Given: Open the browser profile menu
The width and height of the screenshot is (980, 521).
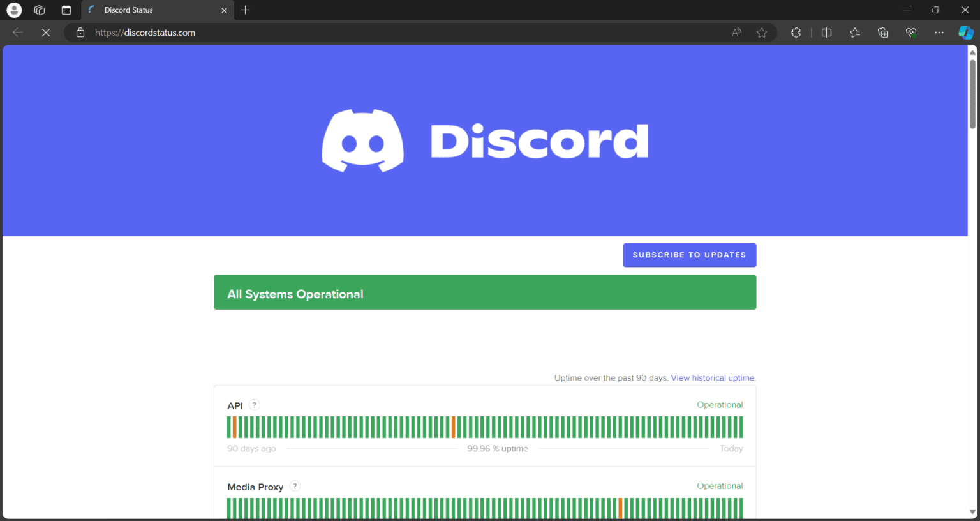Looking at the screenshot, I should click(14, 10).
